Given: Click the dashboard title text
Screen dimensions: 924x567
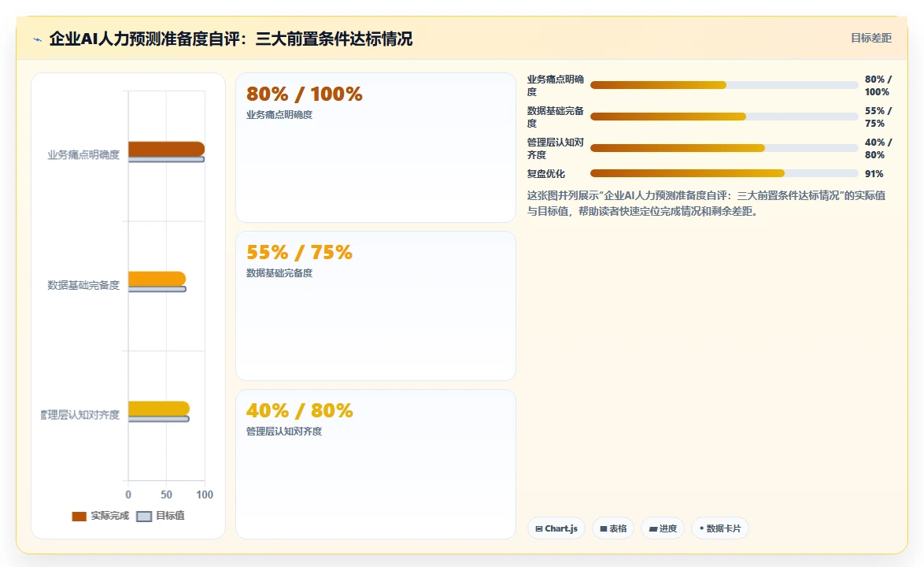Looking at the screenshot, I should point(231,39).
